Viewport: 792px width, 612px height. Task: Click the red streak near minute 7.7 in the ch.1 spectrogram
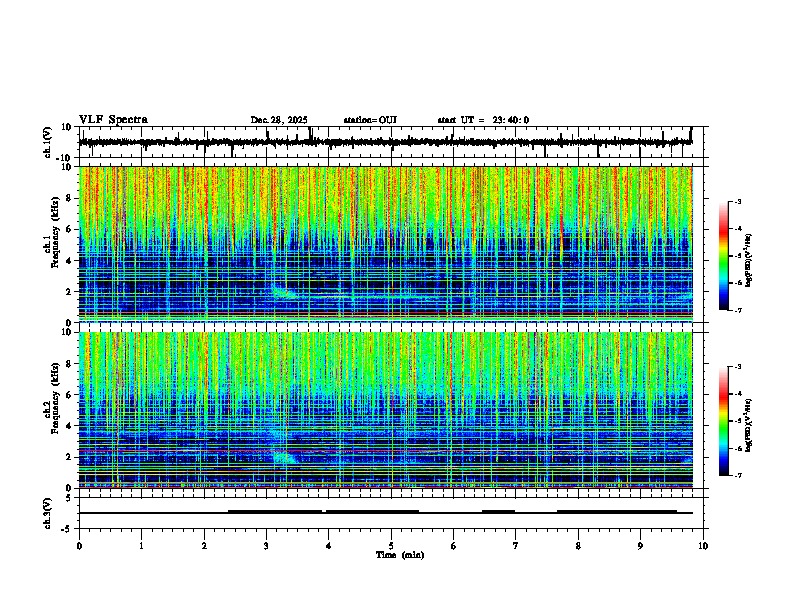pyautogui.click(x=561, y=232)
